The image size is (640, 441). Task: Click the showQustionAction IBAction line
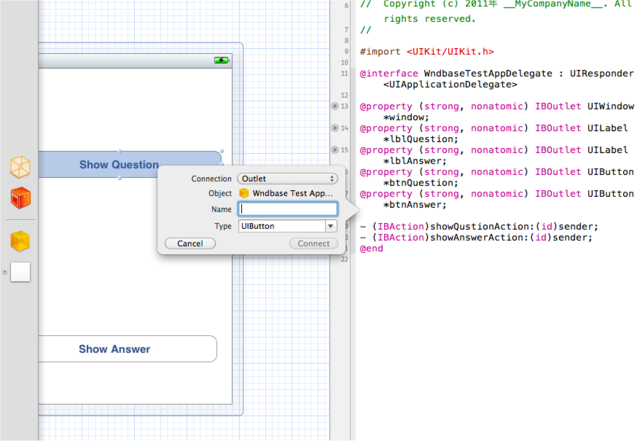[x=479, y=227]
